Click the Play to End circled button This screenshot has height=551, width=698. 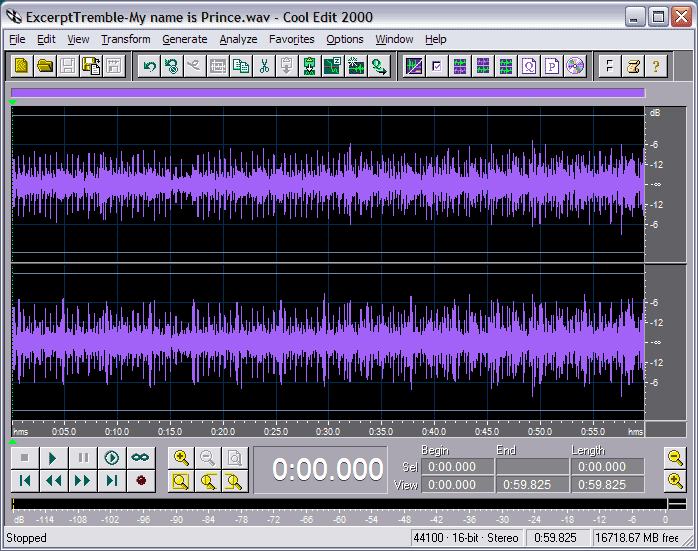point(112,458)
